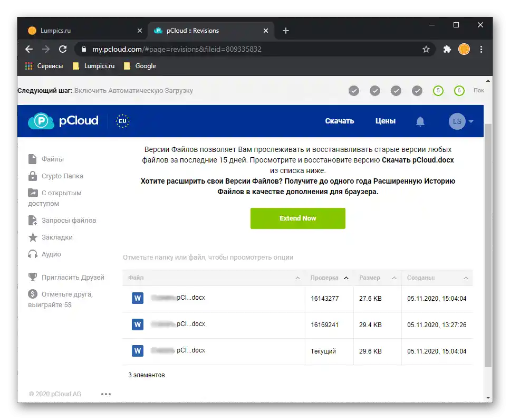The height and width of the screenshot is (420, 510).
Task: Sort by Создана column arrow
Action: click(x=466, y=278)
